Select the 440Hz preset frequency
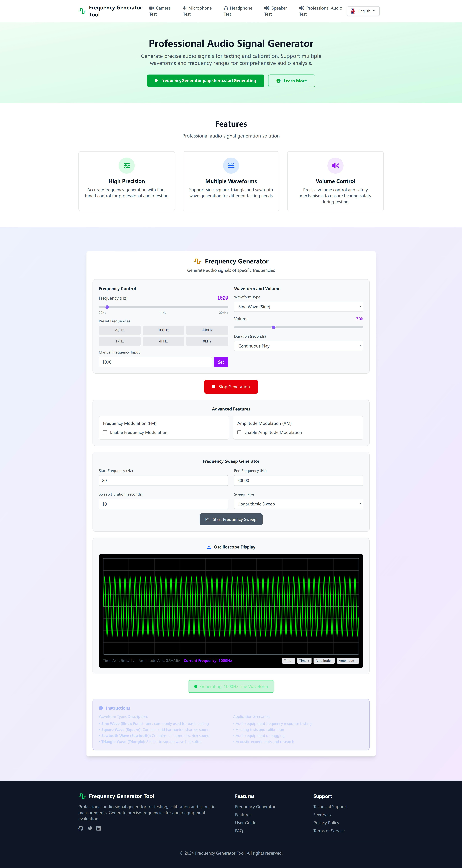Screen dimensions: 462x868 tap(207, 330)
